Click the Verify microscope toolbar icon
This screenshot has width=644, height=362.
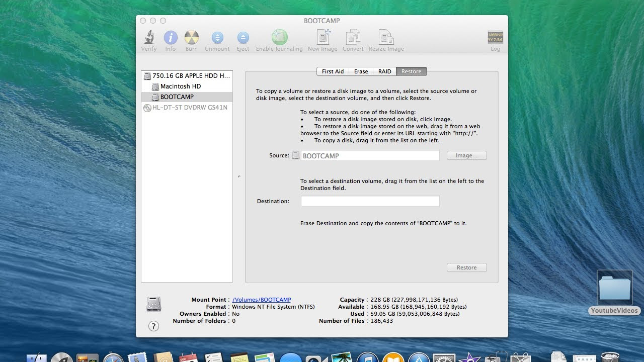coord(149,38)
